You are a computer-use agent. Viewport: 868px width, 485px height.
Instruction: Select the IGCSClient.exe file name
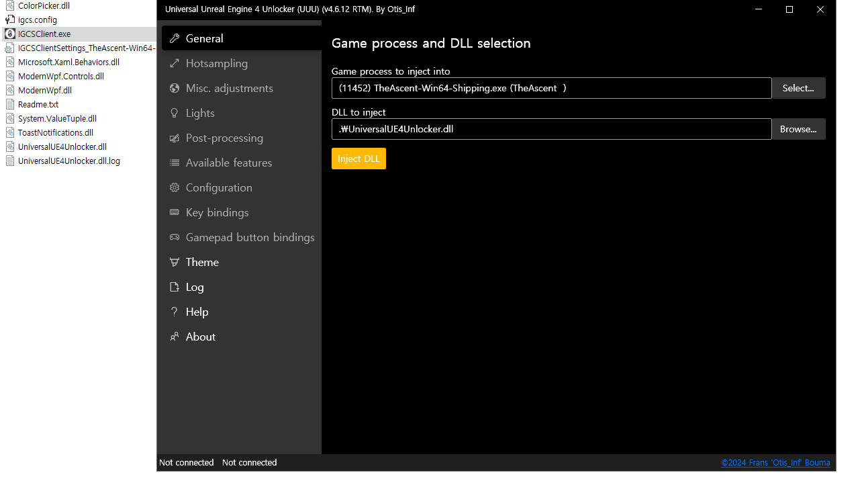[44, 34]
